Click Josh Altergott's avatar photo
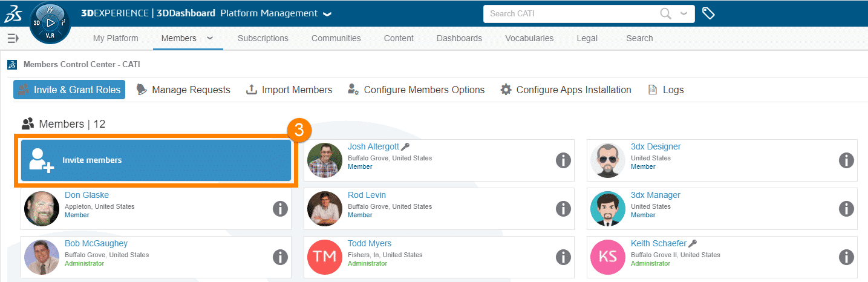 pyautogui.click(x=325, y=160)
